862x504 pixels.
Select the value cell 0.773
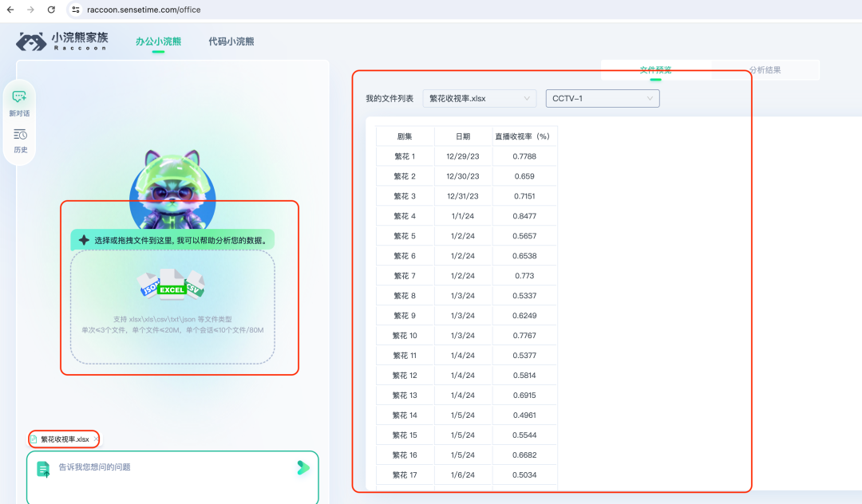tap(524, 276)
